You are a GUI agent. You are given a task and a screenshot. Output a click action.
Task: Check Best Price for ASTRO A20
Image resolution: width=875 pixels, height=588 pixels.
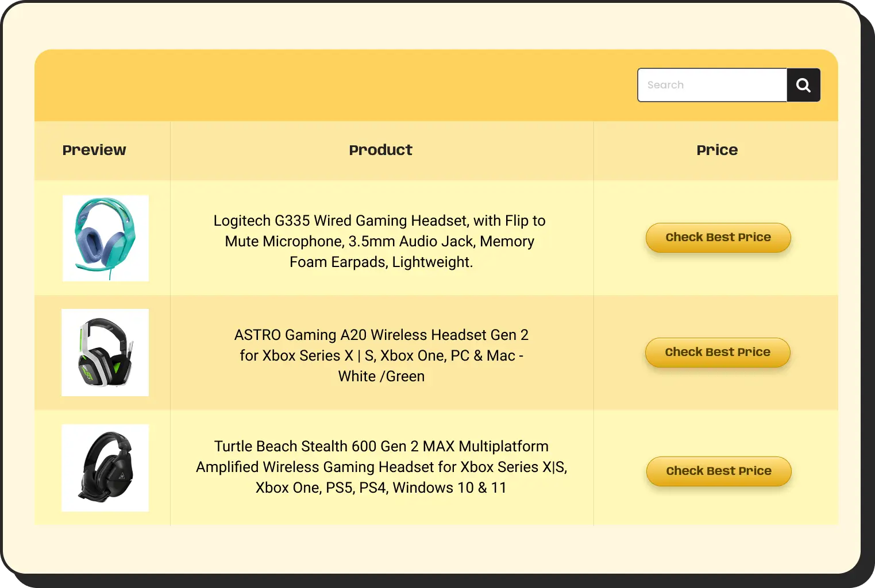[x=717, y=352]
